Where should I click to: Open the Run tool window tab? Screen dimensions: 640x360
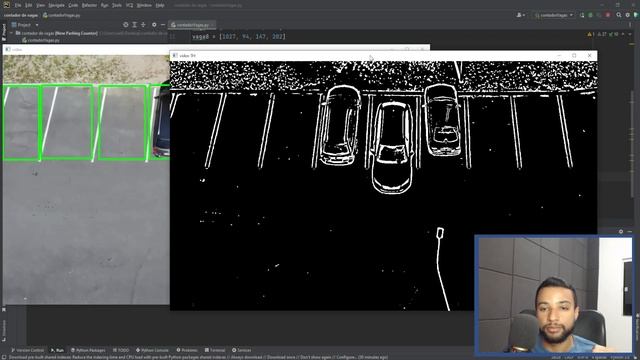point(57,350)
